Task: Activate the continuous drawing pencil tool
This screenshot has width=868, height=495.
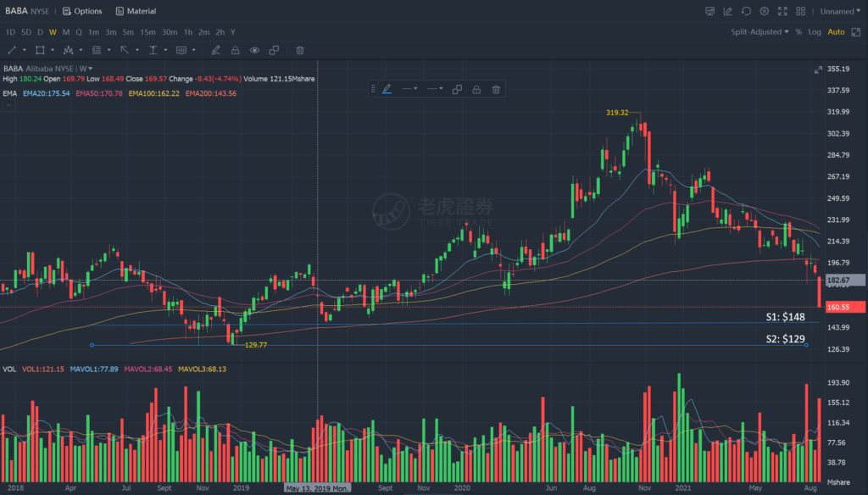Action: (216, 50)
